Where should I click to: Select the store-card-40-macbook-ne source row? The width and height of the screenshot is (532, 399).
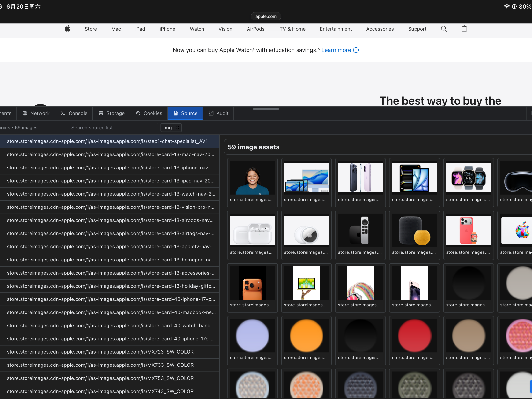(x=110, y=312)
